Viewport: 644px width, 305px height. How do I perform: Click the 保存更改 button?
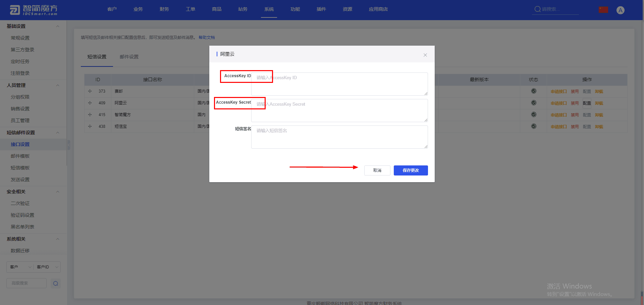(x=411, y=170)
